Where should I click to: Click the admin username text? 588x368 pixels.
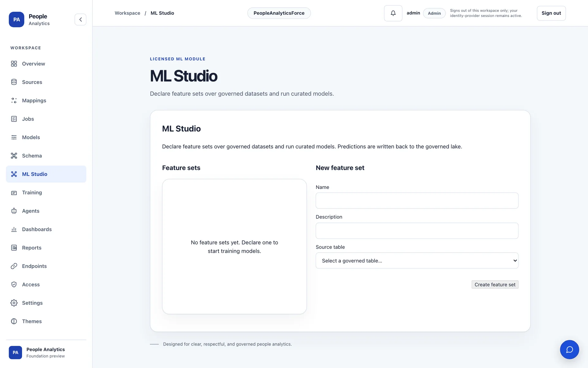click(x=413, y=13)
